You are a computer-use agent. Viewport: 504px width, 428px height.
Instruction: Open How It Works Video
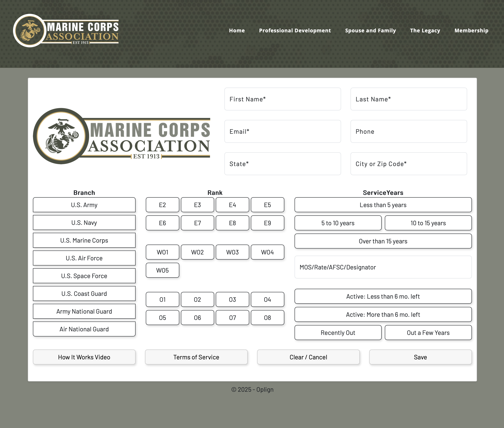[84, 357]
